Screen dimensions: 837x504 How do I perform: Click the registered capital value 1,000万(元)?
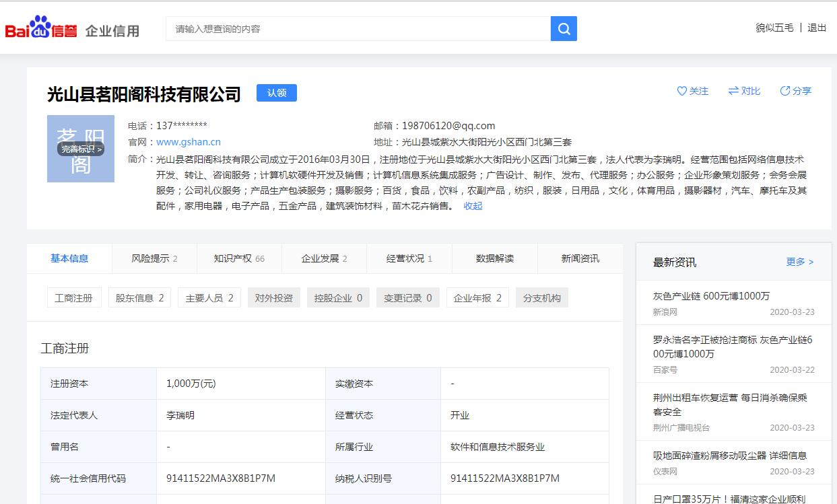(x=191, y=384)
